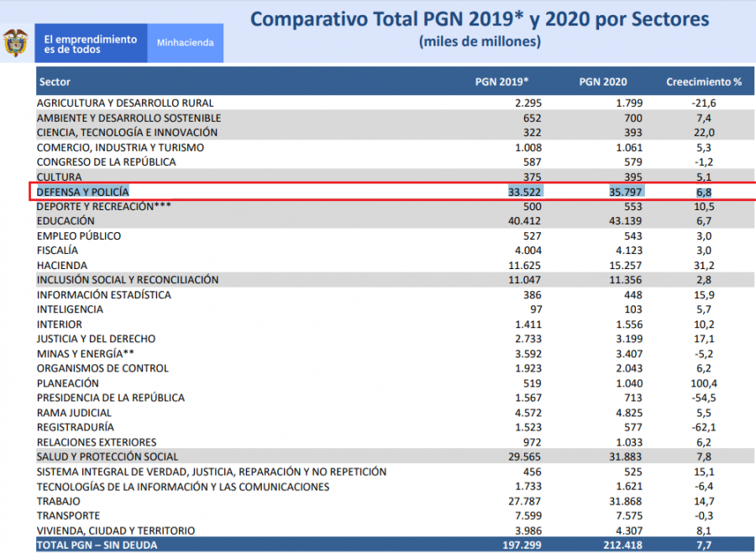Image resolution: width=756 pixels, height=554 pixels.
Task: Select 'AMBIENTE Y DESARROLLO SOSTENIBLE' row label
Action: click(129, 119)
